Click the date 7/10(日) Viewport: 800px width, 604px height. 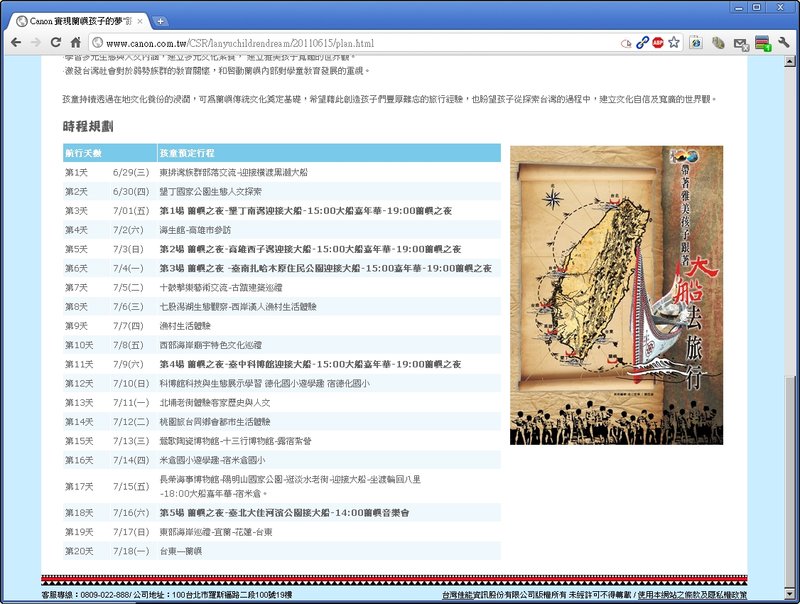pyautogui.click(x=131, y=384)
